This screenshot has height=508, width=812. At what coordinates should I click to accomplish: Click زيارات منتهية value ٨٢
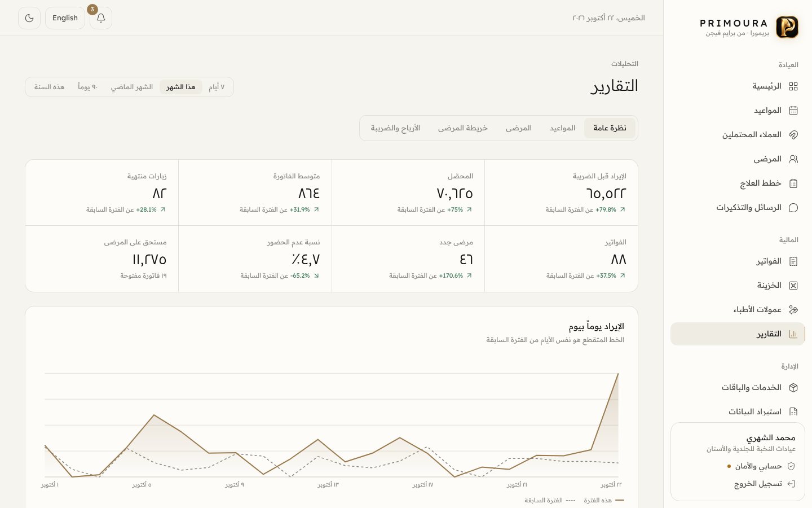pyautogui.click(x=160, y=194)
